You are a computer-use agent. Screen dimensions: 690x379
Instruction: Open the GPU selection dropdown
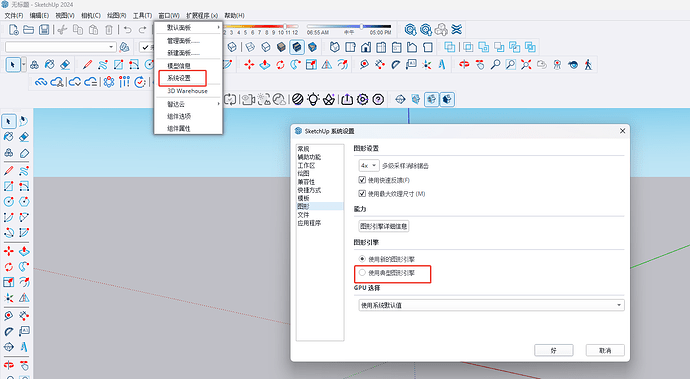[x=492, y=305]
